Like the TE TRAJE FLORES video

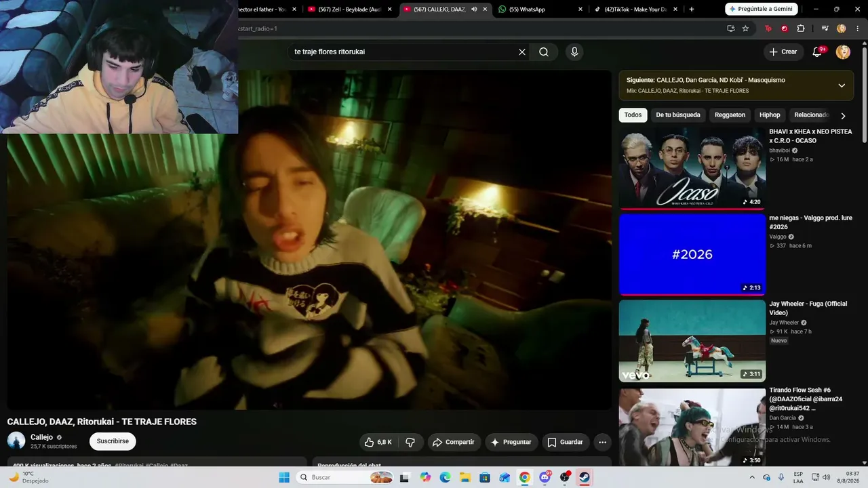[x=378, y=442]
